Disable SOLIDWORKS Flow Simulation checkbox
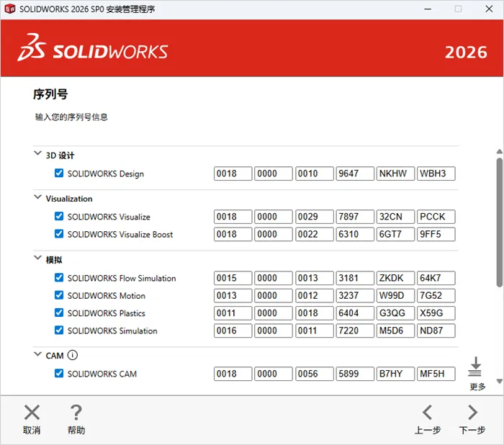Viewport: 504px width, 445px height. (59, 277)
